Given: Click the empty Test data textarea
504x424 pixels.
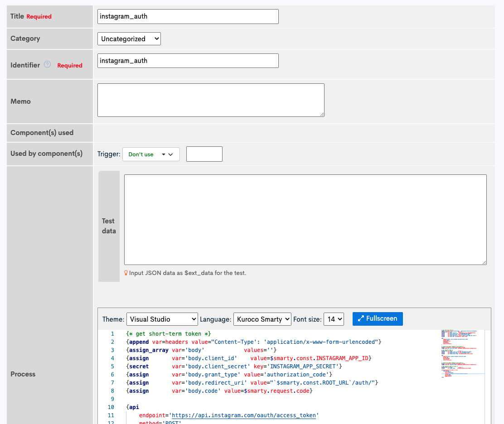Looking at the screenshot, I should (x=305, y=219).
